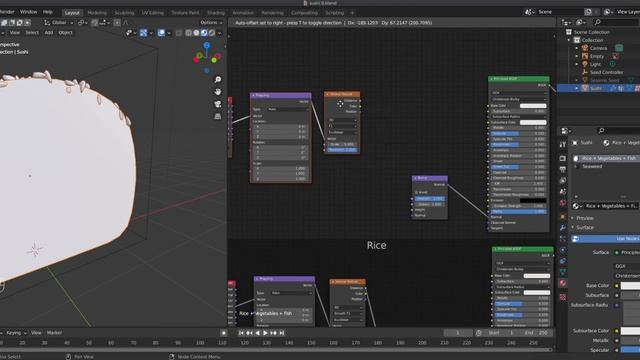Switch perspective/orthographic grid icon
640x360 pixels.
(218, 116)
